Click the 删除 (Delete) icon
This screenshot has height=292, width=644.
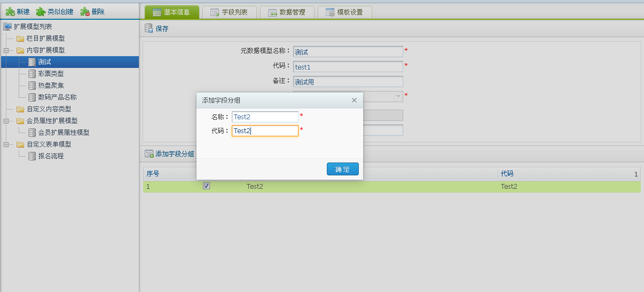85,11
